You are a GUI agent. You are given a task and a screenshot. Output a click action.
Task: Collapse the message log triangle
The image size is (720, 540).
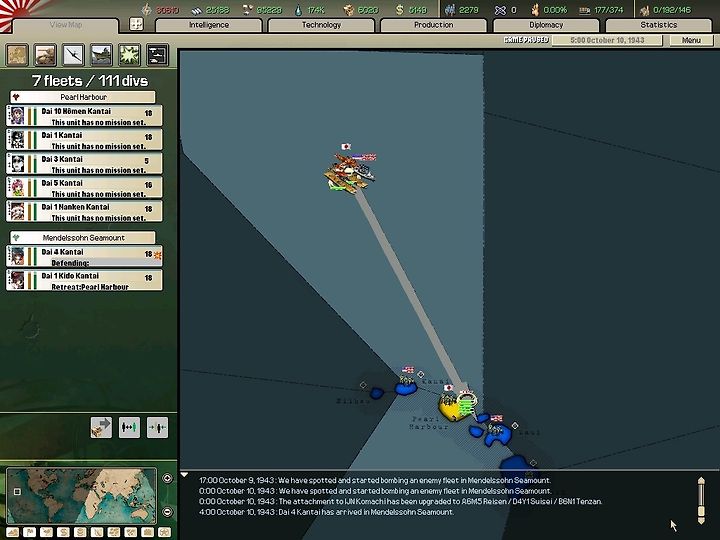[184, 475]
